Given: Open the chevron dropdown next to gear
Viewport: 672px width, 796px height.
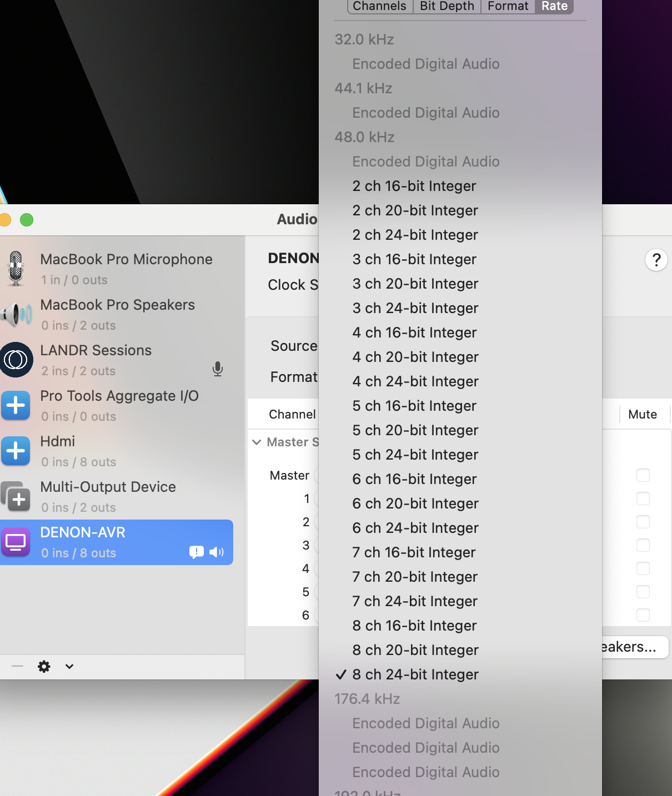Looking at the screenshot, I should 69,666.
